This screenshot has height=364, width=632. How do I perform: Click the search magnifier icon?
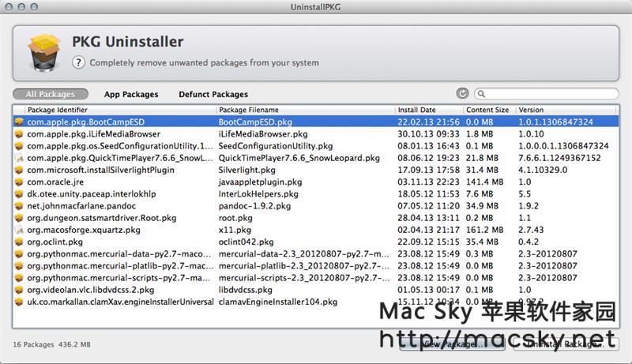coord(481,94)
